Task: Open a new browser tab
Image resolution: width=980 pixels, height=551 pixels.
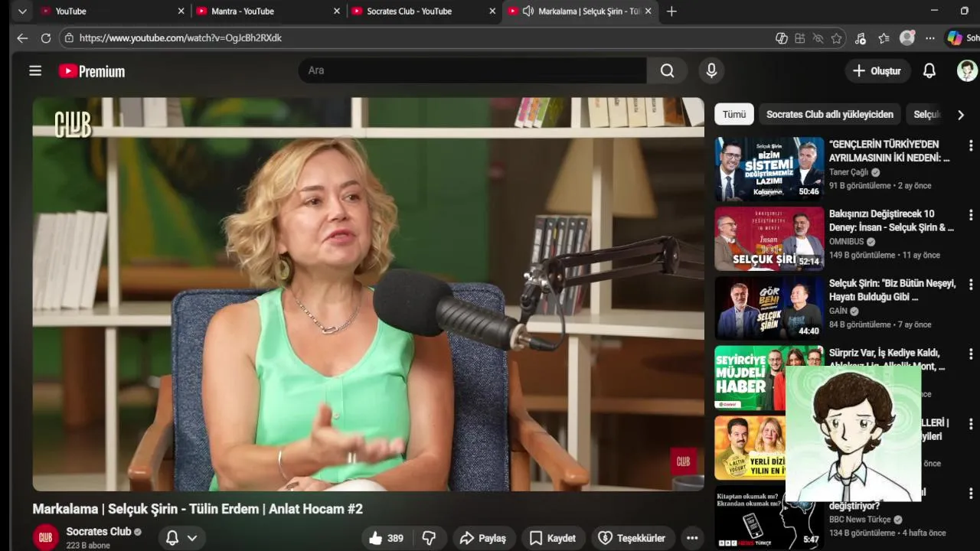Action: click(671, 11)
